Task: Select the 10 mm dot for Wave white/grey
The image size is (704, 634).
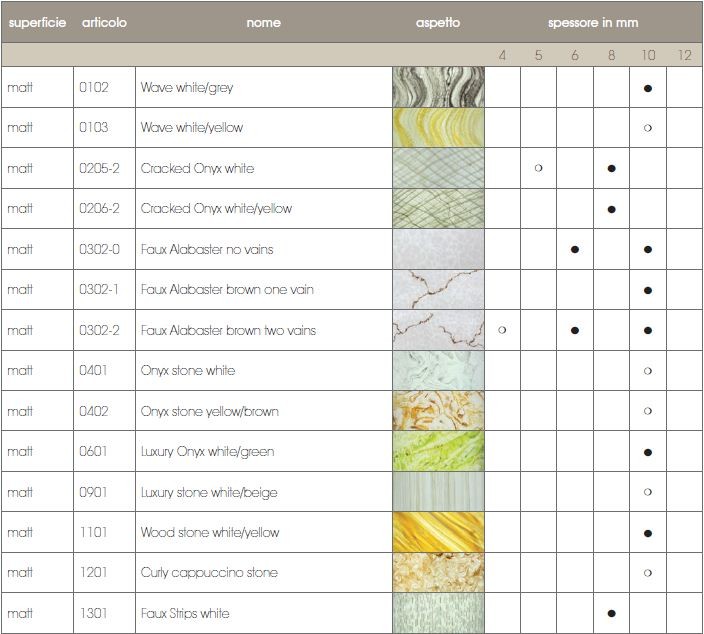Action: tap(648, 88)
